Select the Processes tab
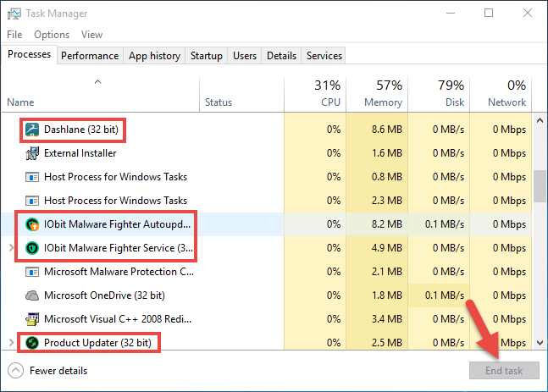Viewport: 548px width, 392px height. point(30,54)
